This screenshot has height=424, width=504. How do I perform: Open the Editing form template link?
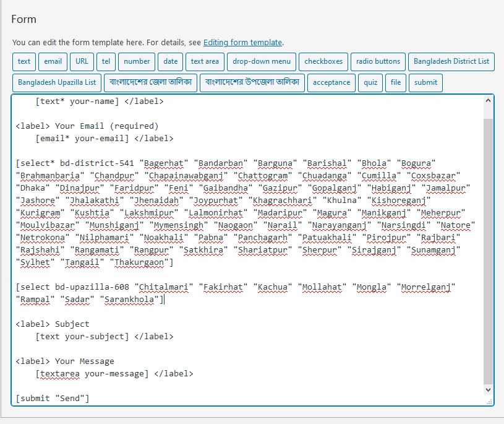[x=242, y=43]
